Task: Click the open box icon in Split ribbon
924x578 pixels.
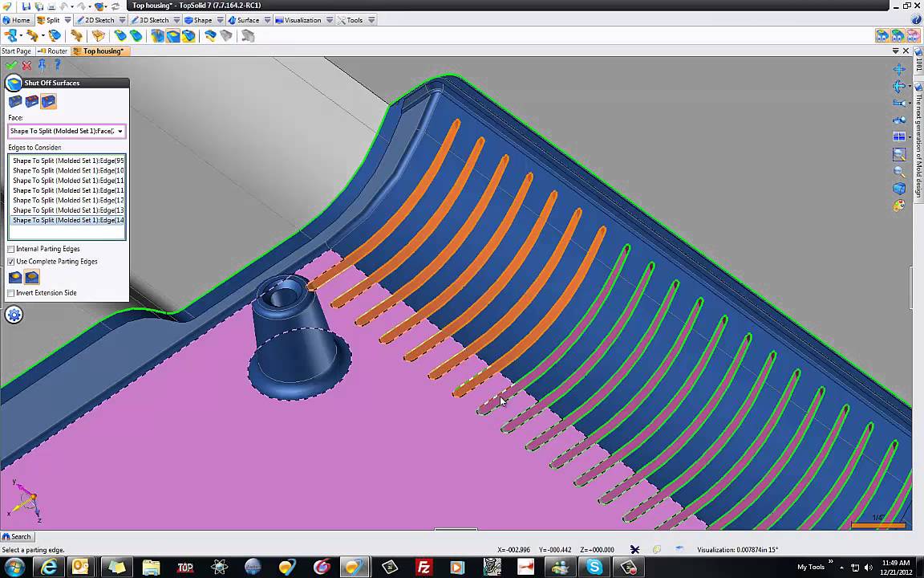Action: click(x=98, y=36)
